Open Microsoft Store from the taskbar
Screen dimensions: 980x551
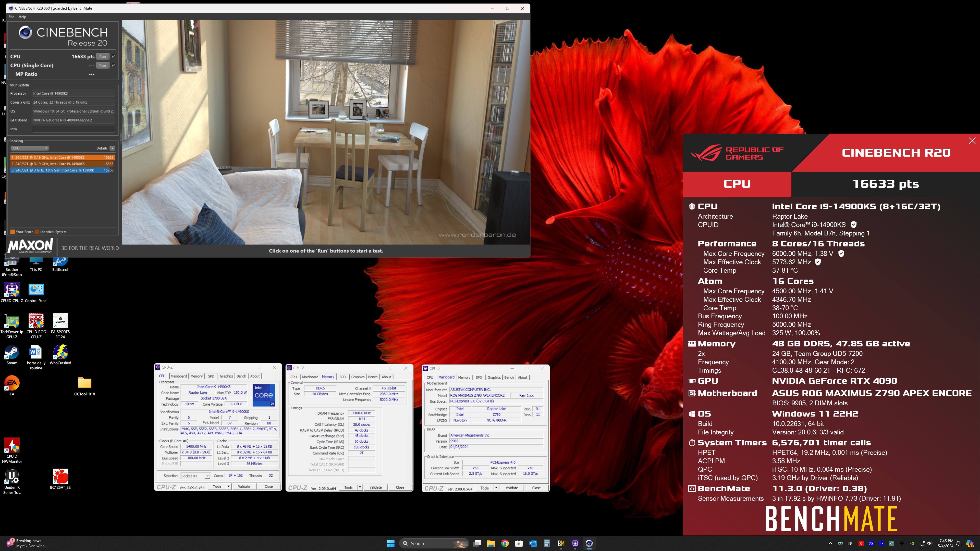pyautogui.click(x=519, y=543)
